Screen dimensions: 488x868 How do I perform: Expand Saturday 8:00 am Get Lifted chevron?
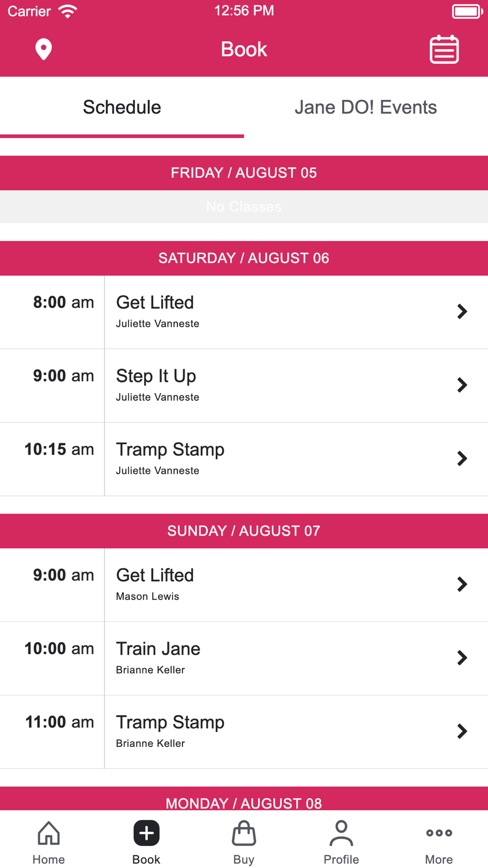(462, 311)
